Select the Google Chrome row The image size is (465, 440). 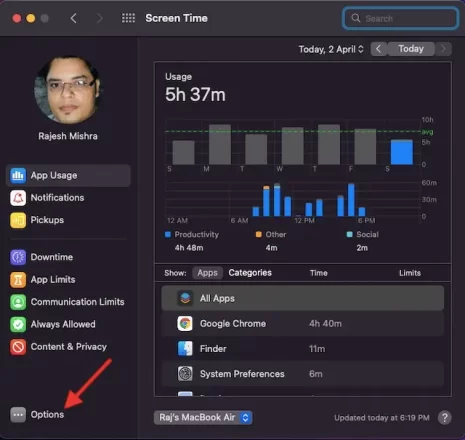point(303,324)
